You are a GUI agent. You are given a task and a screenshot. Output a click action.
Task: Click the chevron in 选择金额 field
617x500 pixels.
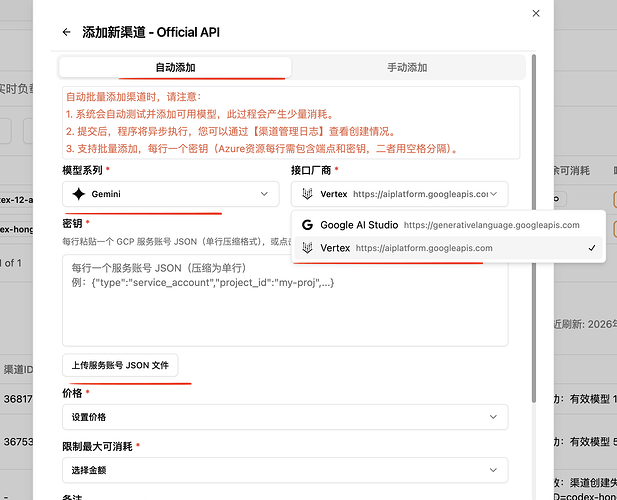pos(493,470)
